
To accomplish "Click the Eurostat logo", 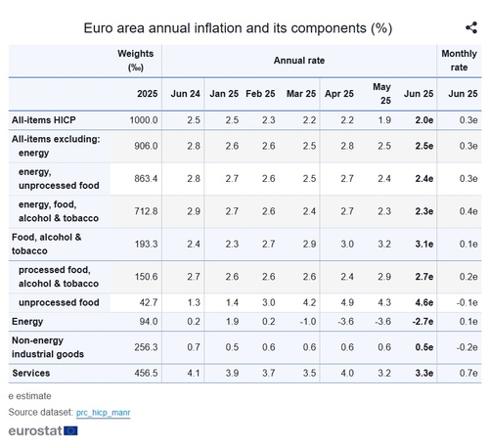I will 43,431.
